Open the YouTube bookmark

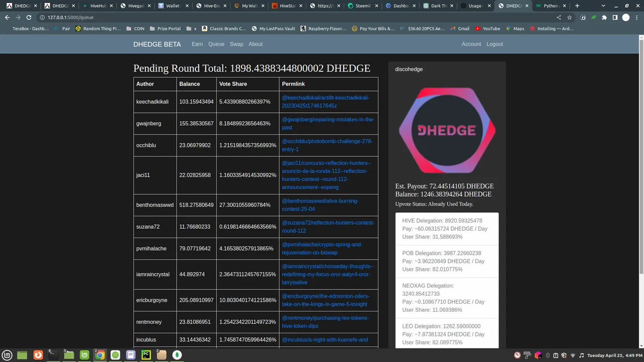point(488,29)
